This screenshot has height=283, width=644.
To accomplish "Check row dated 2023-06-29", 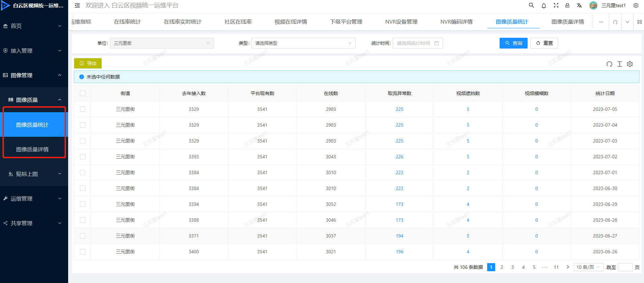I will click(x=83, y=204).
